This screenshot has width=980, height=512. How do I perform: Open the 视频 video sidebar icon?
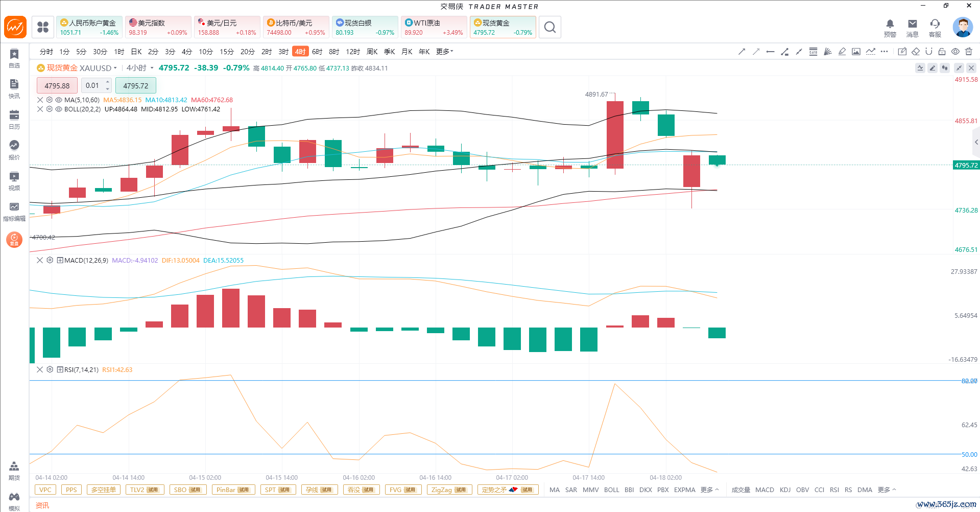(x=14, y=180)
